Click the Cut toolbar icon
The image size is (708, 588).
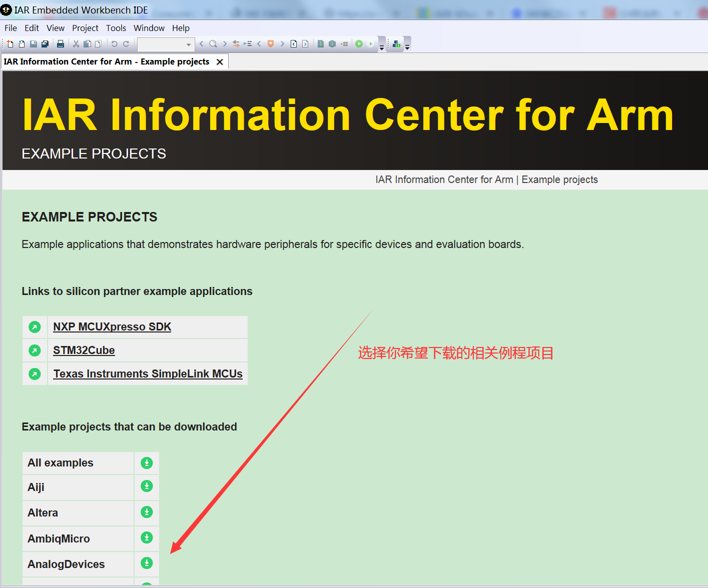click(x=76, y=44)
